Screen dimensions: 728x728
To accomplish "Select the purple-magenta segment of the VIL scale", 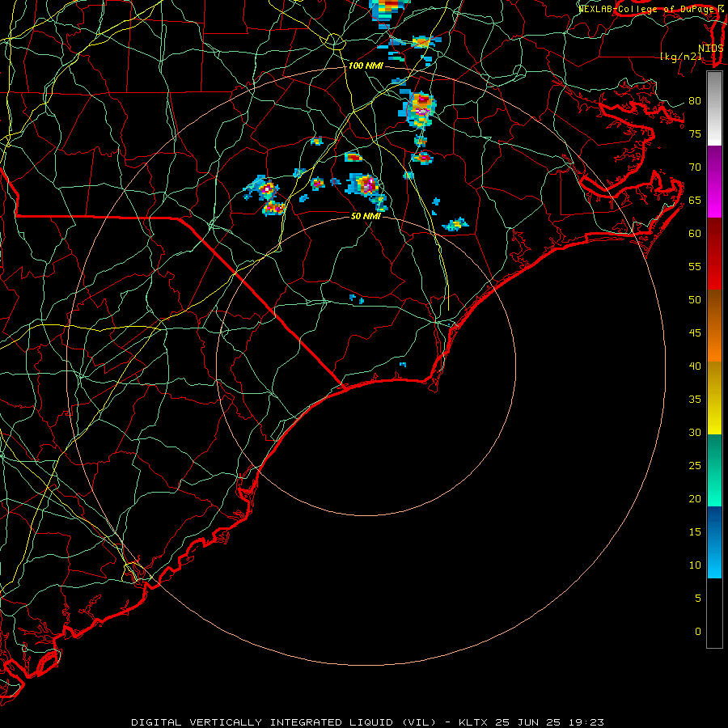I will coord(714,181).
